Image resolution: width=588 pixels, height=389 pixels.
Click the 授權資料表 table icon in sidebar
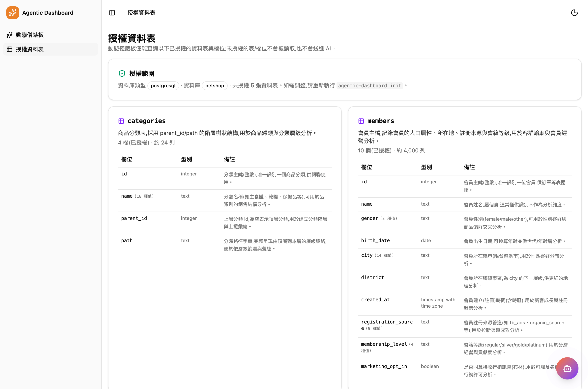click(10, 49)
